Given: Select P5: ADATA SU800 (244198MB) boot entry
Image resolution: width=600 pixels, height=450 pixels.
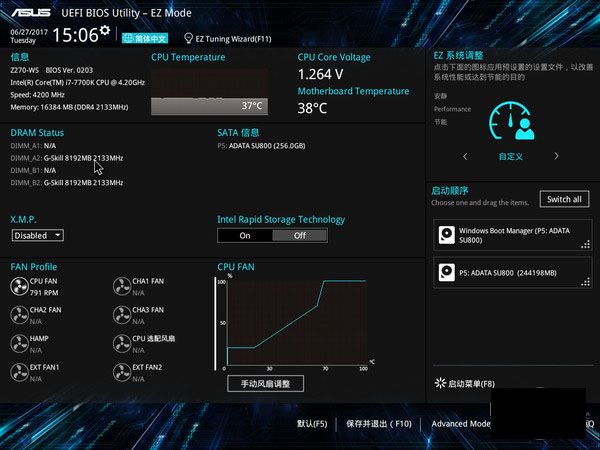Looking at the screenshot, I should tap(513, 272).
